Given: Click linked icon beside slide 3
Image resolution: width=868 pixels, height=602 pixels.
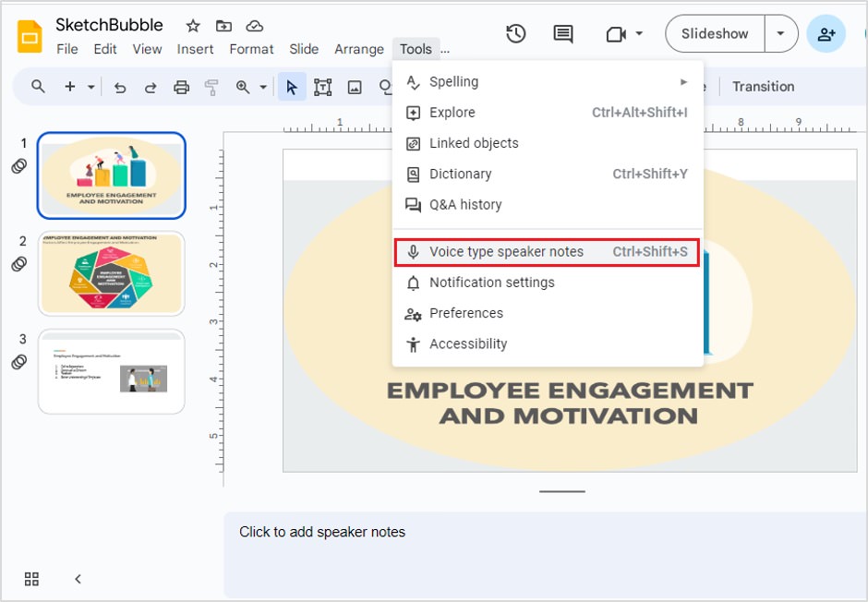Looking at the screenshot, I should click(x=19, y=361).
